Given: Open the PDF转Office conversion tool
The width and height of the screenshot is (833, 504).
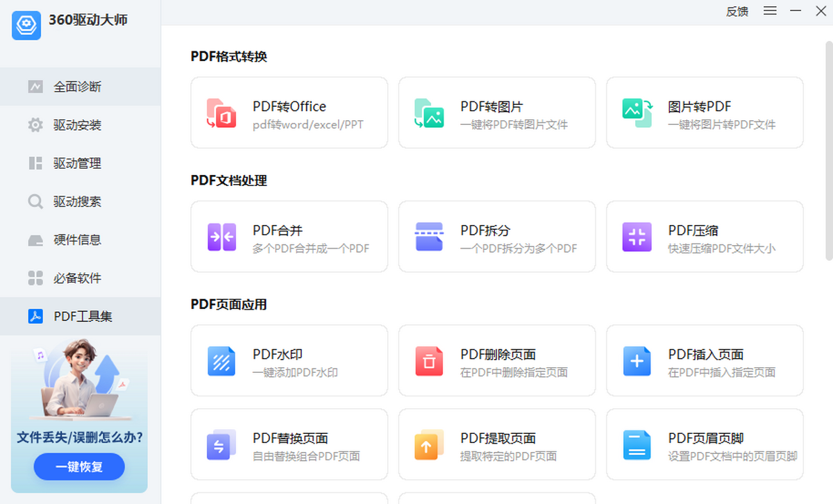Looking at the screenshot, I should coord(289,112).
